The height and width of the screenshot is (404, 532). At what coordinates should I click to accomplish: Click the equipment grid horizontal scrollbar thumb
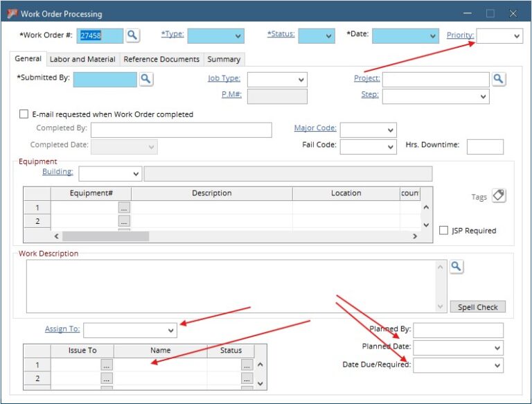(105, 236)
